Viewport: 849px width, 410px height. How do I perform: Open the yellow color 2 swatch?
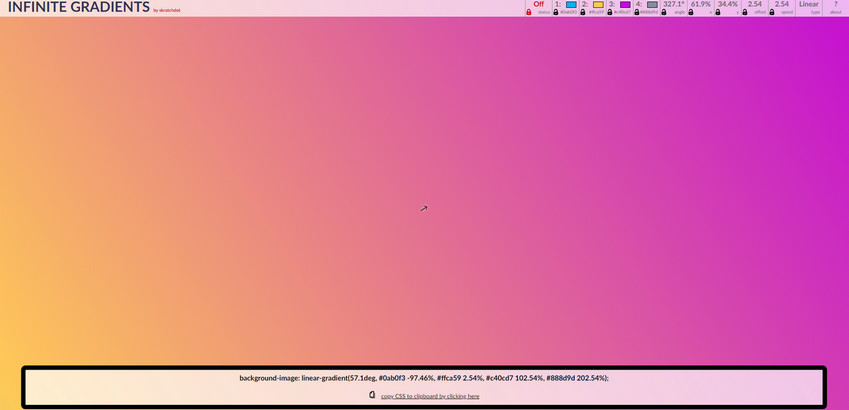pyautogui.click(x=598, y=4)
